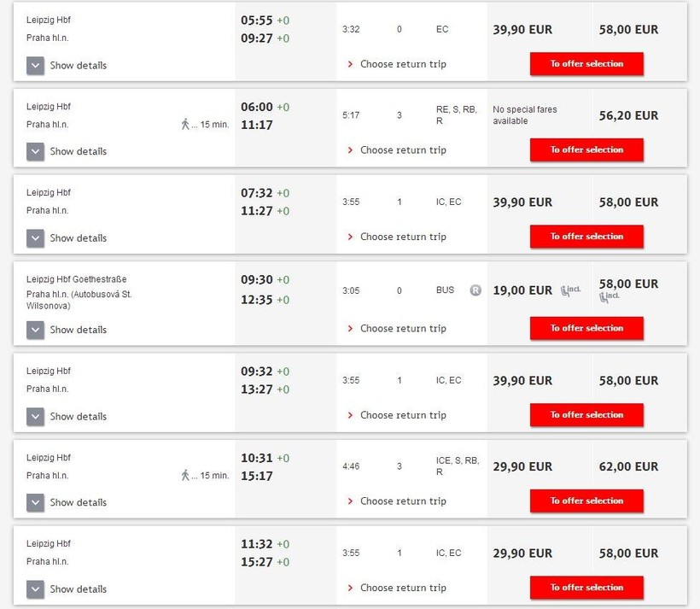Click the 39,90 EUR fare on the 07:32 connection

pos(522,202)
